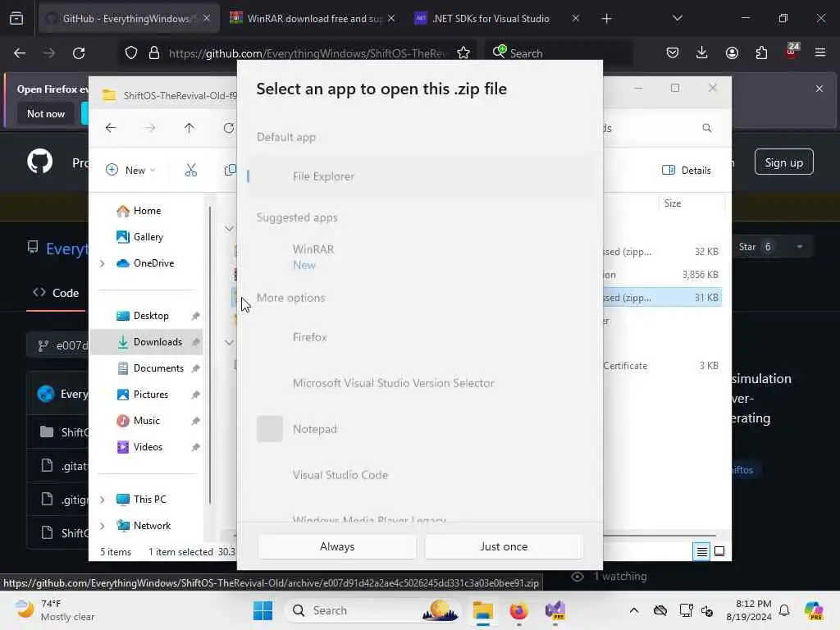The width and height of the screenshot is (840, 630).
Task: Reload the page in Firefox
Action: [79, 53]
